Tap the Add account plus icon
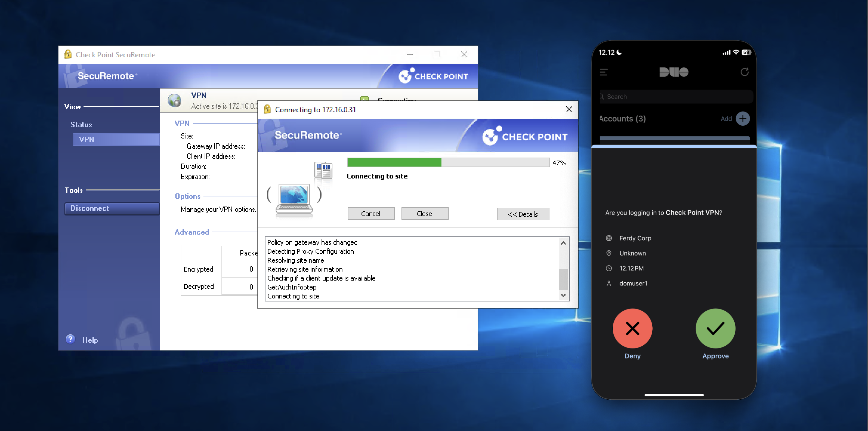Screen dimensions: 868x431 tap(743, 119)
